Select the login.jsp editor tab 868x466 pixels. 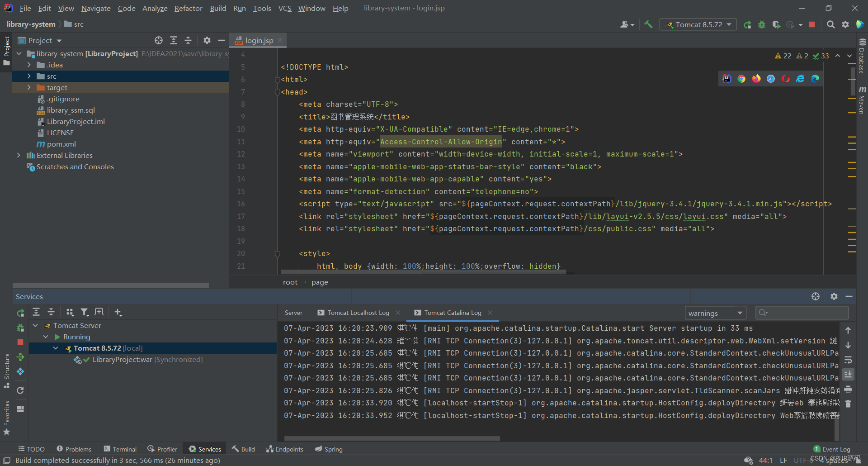(259, 40)
